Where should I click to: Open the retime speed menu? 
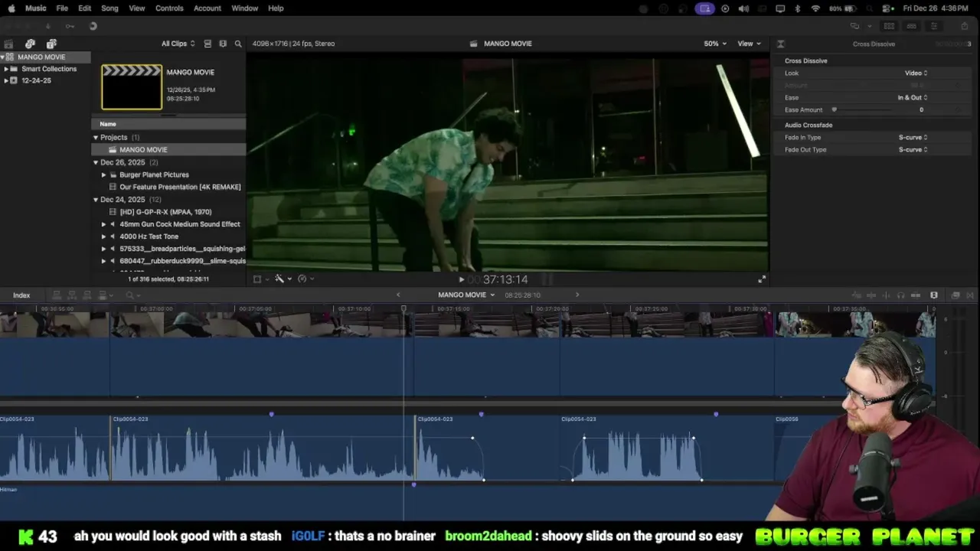point(305,279)
